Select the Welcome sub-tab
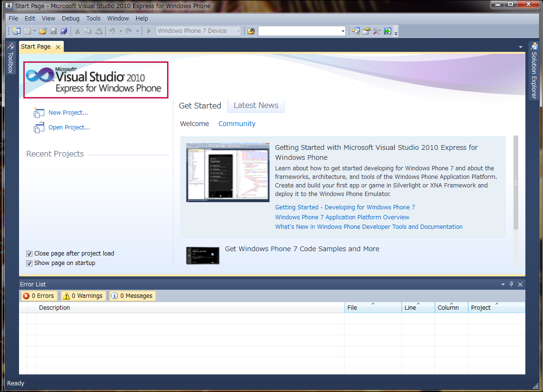Image resolution: width=543 pixels, height=392 pixels. coord(195,124)
